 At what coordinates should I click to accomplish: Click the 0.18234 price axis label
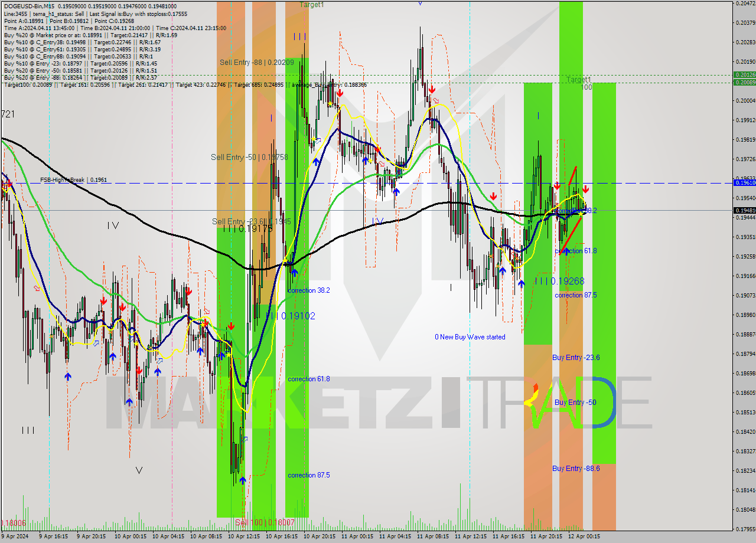745,470
